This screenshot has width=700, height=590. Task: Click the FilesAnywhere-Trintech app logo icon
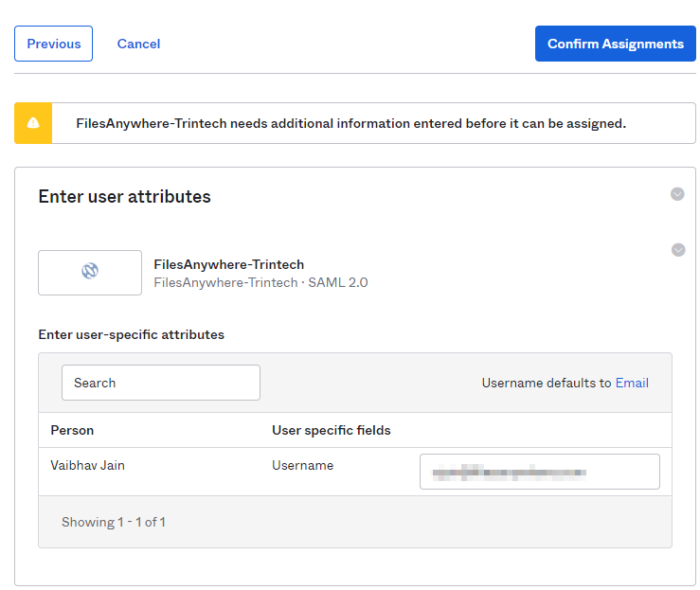[90, 271]
